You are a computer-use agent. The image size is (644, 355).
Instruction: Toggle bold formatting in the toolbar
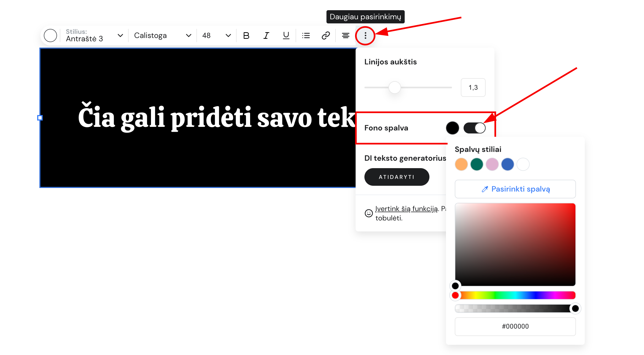click(246, 35)
